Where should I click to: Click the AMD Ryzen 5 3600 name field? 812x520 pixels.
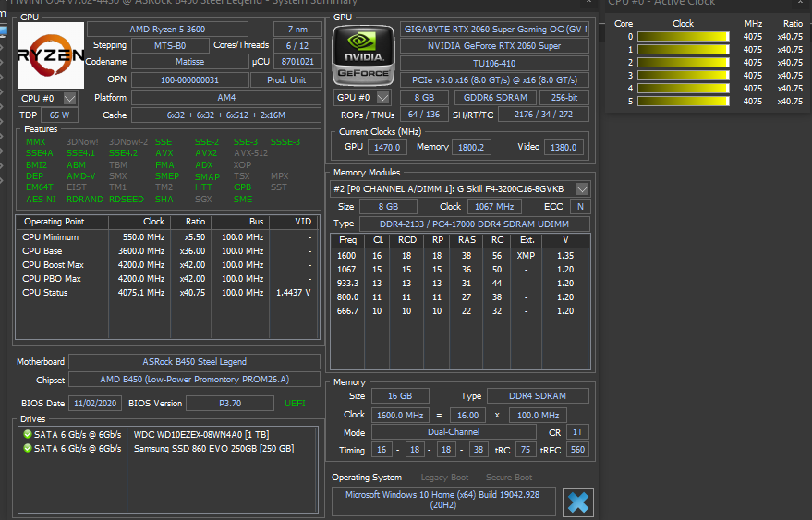pos(167,29)
